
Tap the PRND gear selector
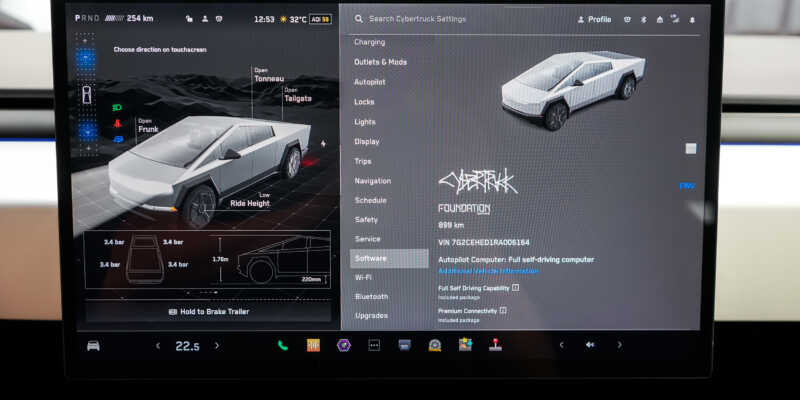coord(87,18)
